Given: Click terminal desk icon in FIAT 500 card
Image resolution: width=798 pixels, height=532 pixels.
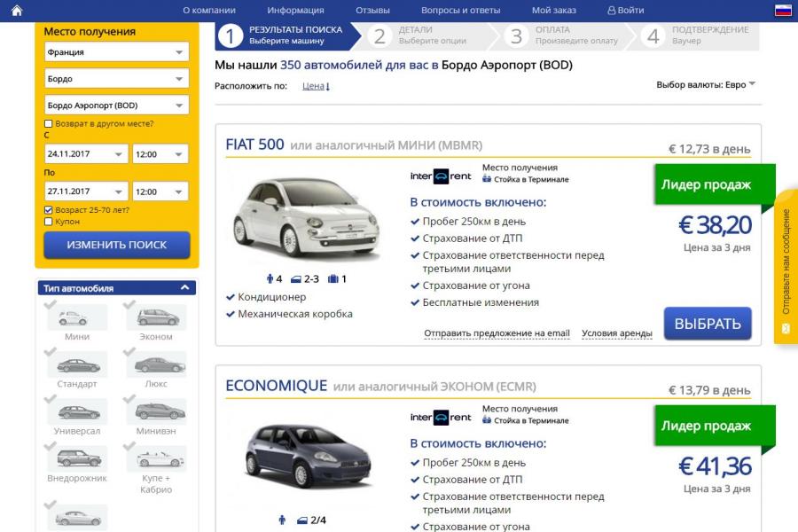Looking at the screenshot, I should (x=487, y=179).
